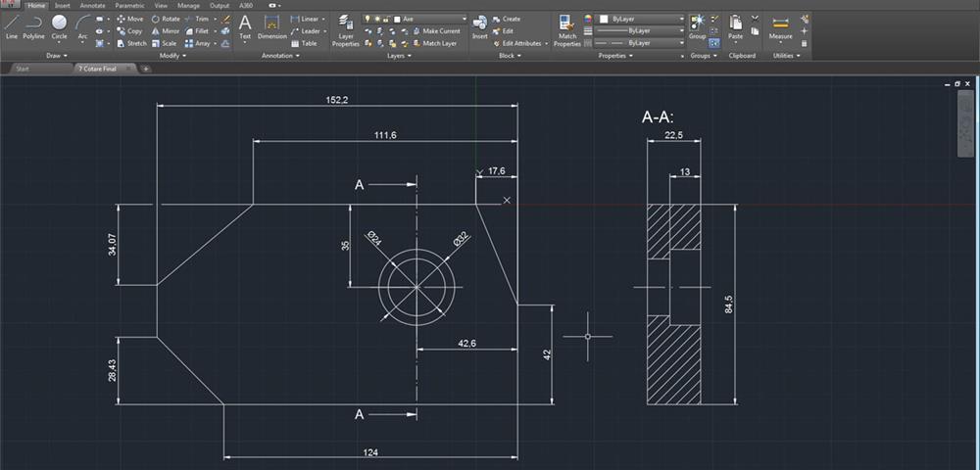Click Edit Attributes button
Viewport: 980px width, 470px height.
click(x=520, y=43)
